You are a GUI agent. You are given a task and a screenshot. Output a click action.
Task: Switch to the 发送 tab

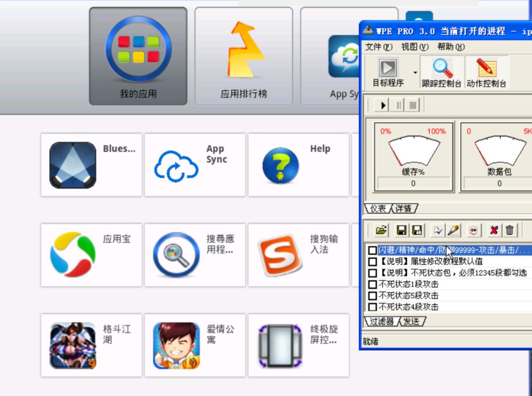tap(412, 321)
